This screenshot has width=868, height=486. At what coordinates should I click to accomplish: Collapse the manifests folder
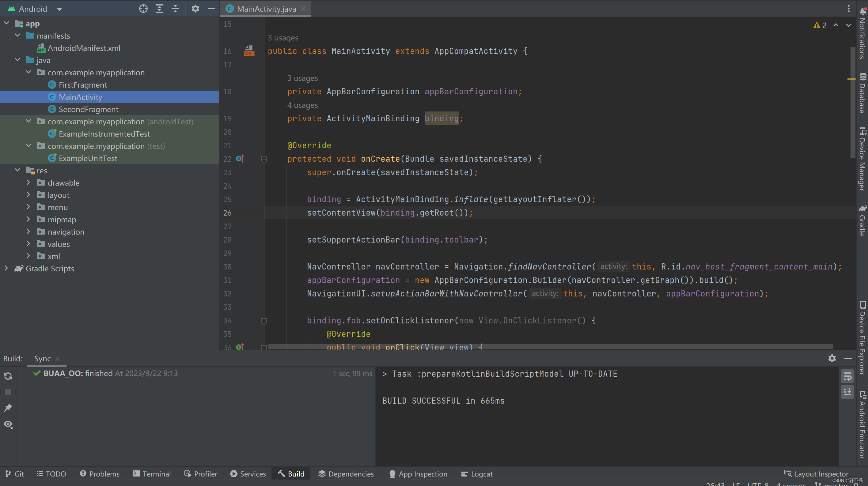click(17, 35)
